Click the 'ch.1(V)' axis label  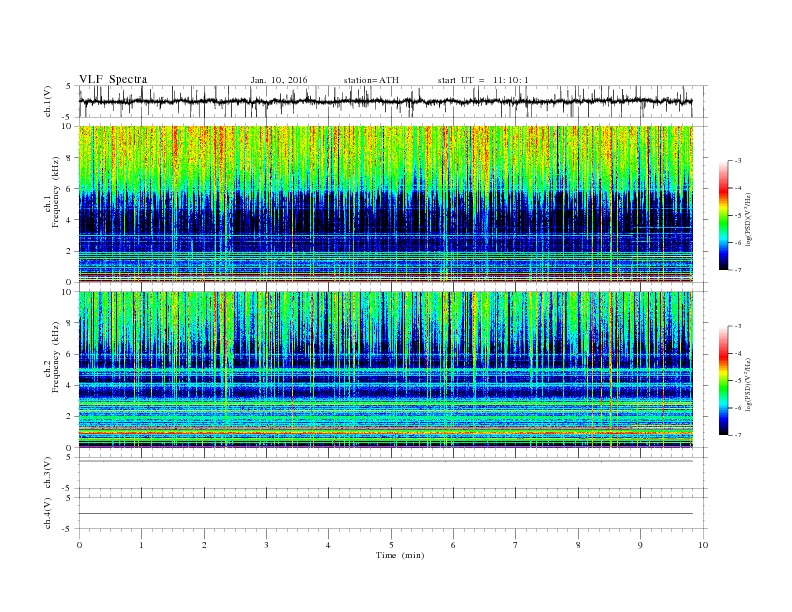[x=48, y=102]
